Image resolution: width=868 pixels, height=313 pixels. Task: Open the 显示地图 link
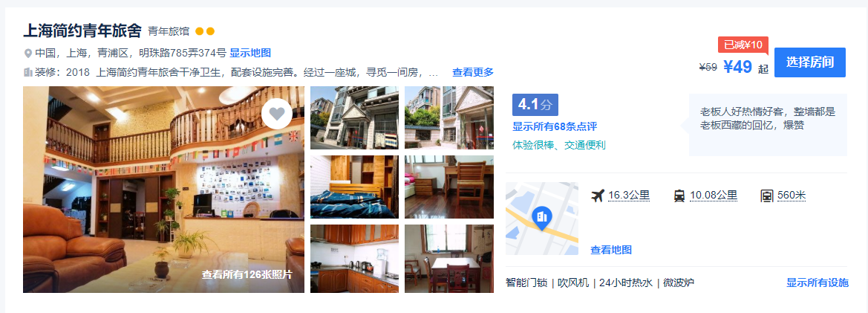[250, 54]
